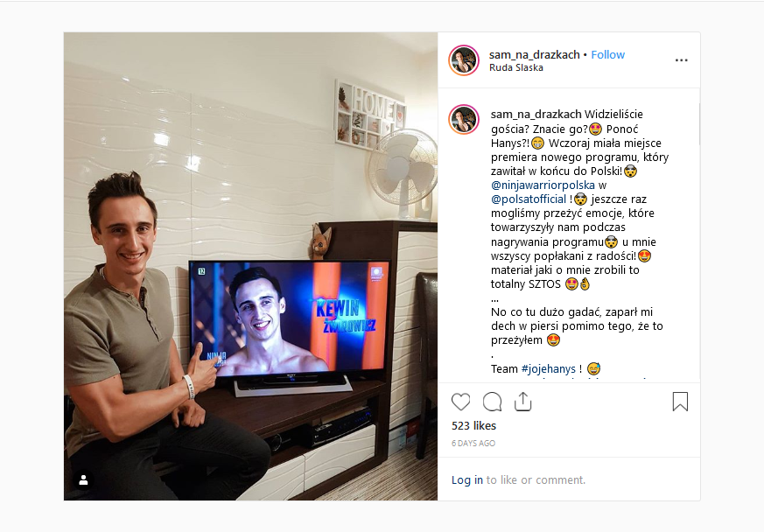Open the @ninjawarriorpolska mention

pyautogui.click(x=543, y=185)
